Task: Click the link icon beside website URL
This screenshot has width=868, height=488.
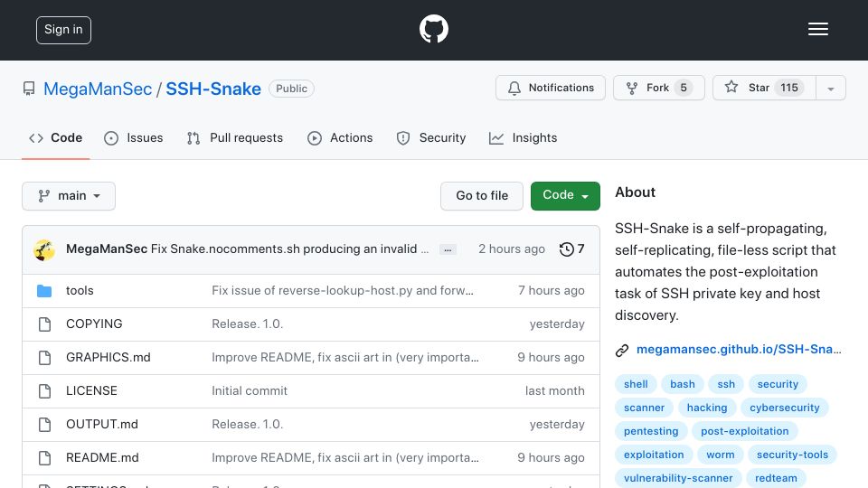Action: point(622,351)
